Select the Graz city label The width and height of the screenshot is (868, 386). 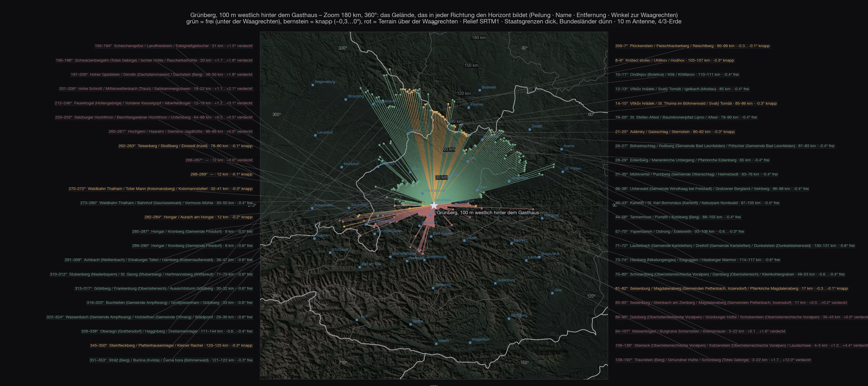[558, 290]
